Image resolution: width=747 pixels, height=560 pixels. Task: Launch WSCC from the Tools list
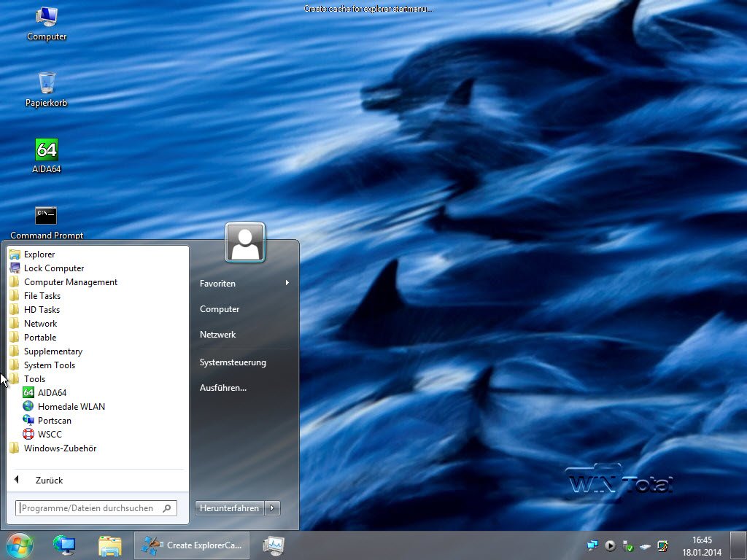(x=50, y=435)
